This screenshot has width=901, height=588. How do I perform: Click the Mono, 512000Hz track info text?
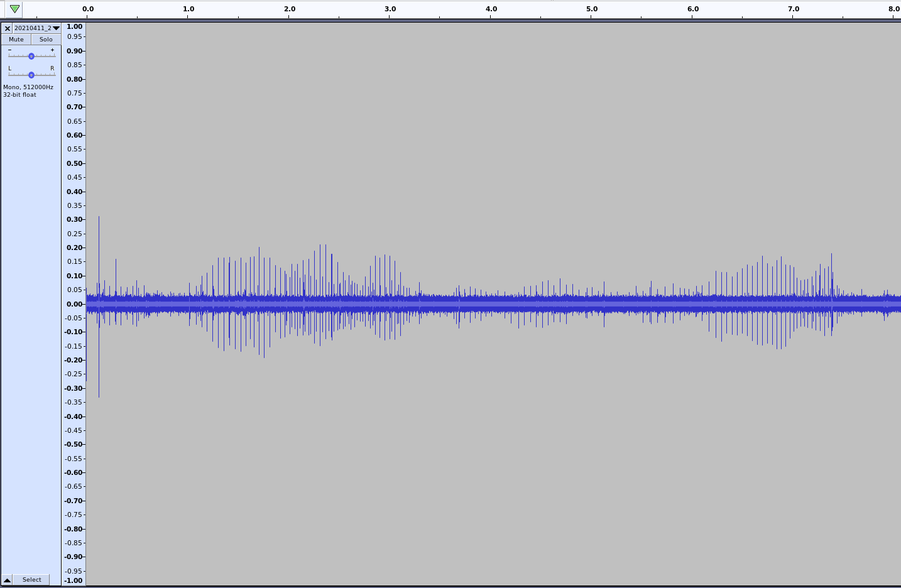28,87
